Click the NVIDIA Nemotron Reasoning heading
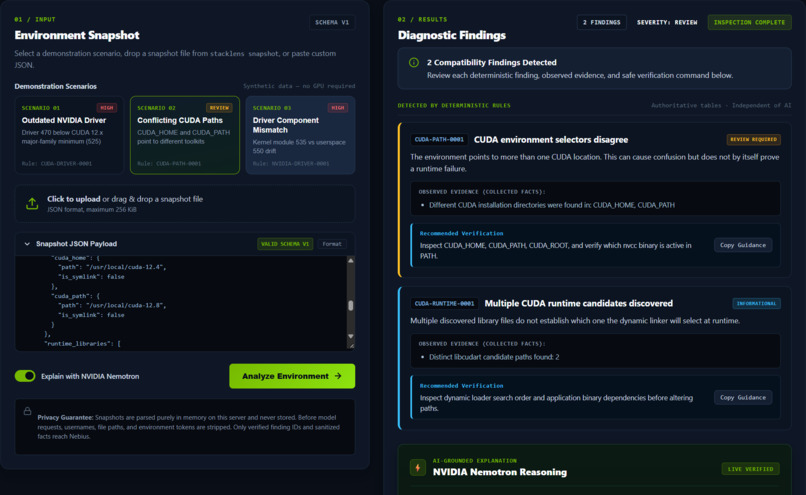This screenshot has width=806, height=495. coord(500,472)
